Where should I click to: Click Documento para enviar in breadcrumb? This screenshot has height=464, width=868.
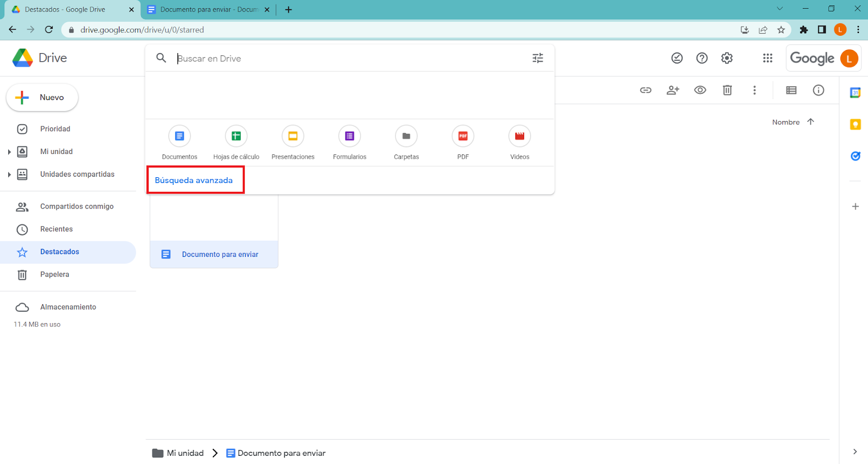(276, 453)
